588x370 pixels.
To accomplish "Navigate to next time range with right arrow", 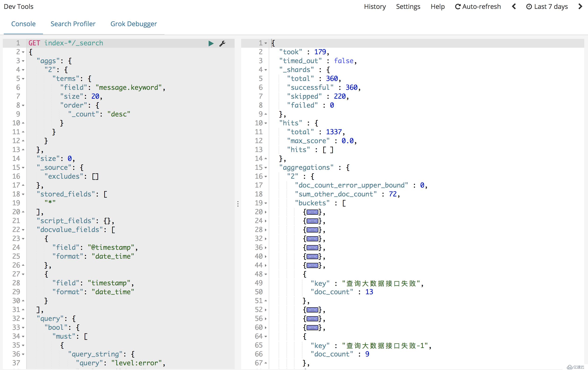I will (580, 7).
